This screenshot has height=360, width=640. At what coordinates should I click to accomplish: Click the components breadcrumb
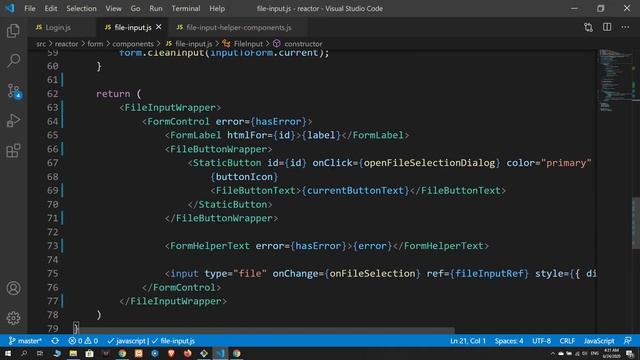point(133,44)
